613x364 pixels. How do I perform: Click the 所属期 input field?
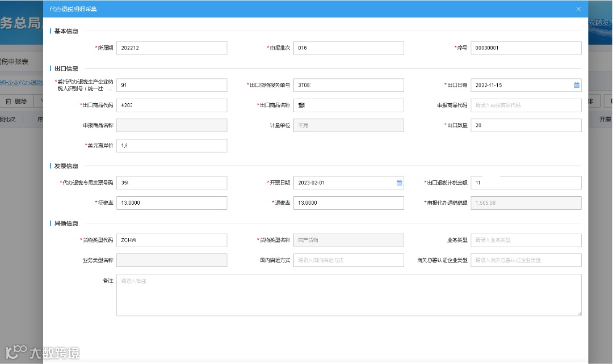click(x=171, y=48)
